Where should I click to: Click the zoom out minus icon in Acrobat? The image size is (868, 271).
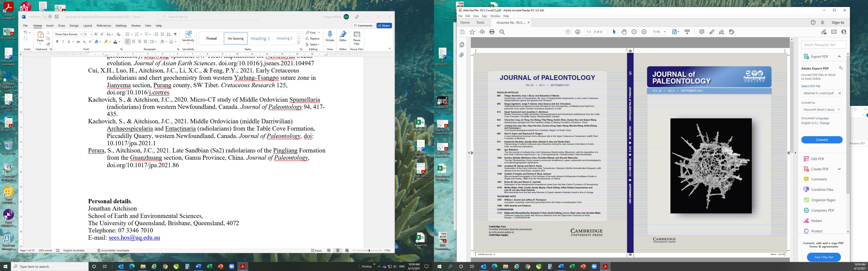[x=634, y=32]
